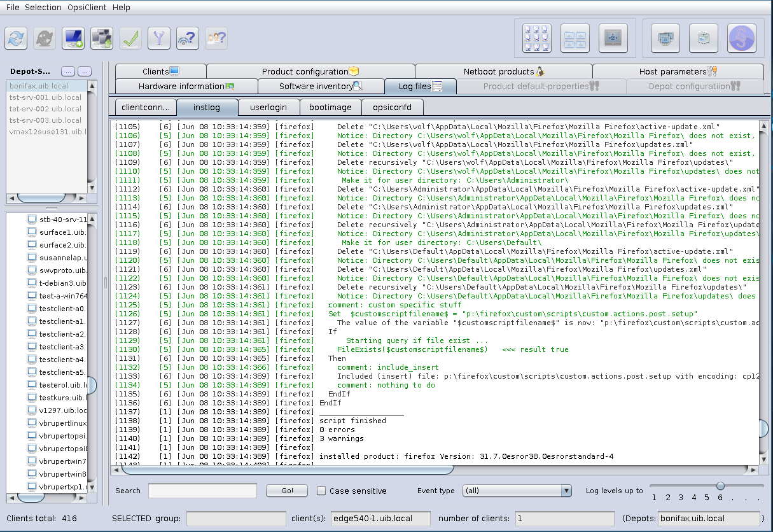Switch to Netboot products tab
The width and height of the screenshot is (773, 532).
(x=503, y=71)
